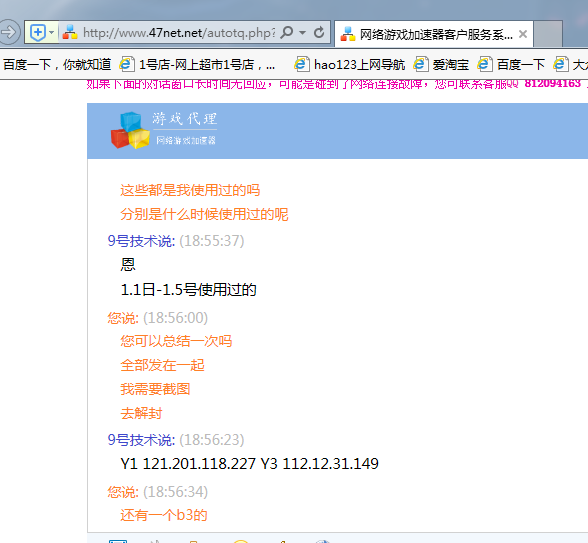This screenshot has width=588, height=543.
Task: Click the blue shield icon in address bar
Action: point(38,33)
